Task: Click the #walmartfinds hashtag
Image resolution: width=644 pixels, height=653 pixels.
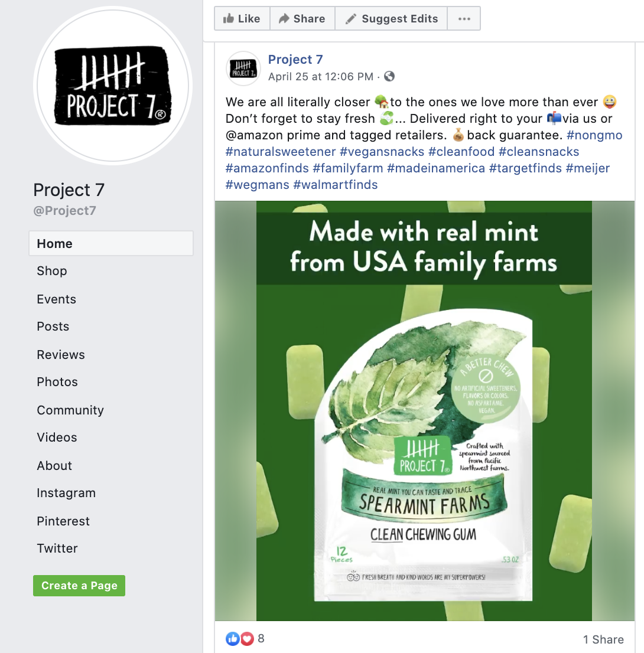Action: tap(336, 184)
